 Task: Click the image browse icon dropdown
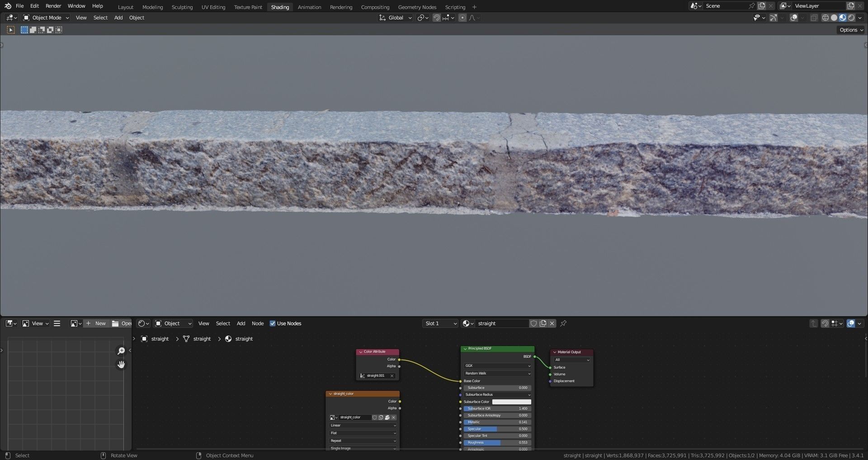76,323
